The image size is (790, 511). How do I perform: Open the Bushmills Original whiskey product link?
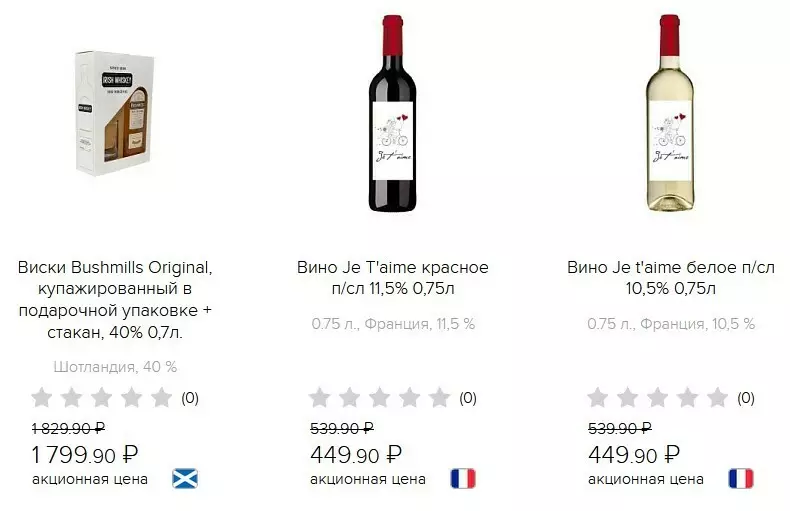pyautogui.click(x=115, y=299)
